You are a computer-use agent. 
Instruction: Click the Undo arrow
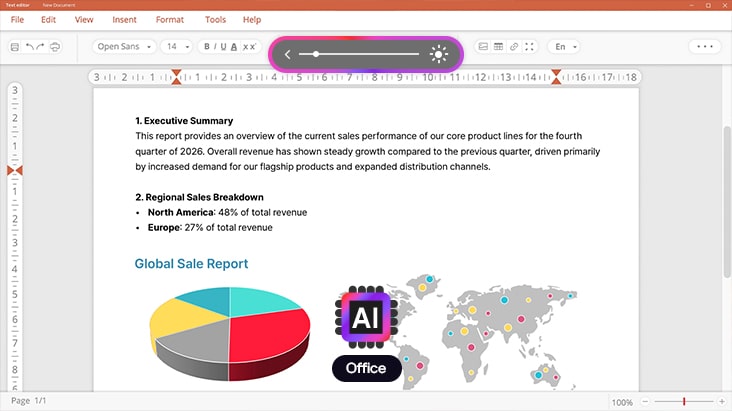pyautogui.click(x=30, y=47)
